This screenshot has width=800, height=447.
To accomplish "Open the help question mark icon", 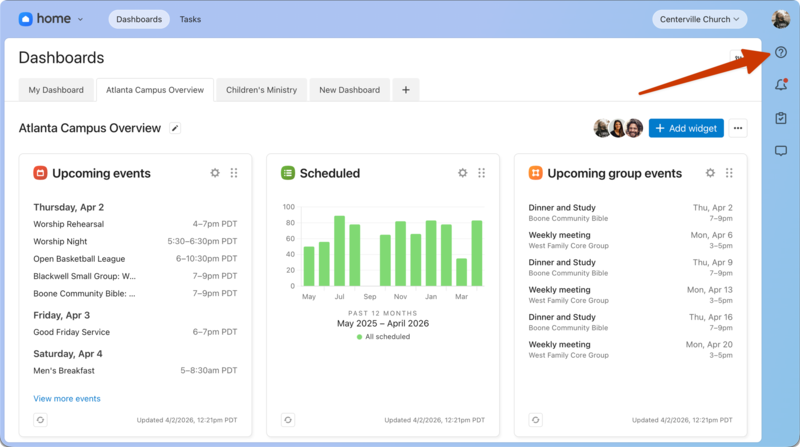I will click(781, 52).
